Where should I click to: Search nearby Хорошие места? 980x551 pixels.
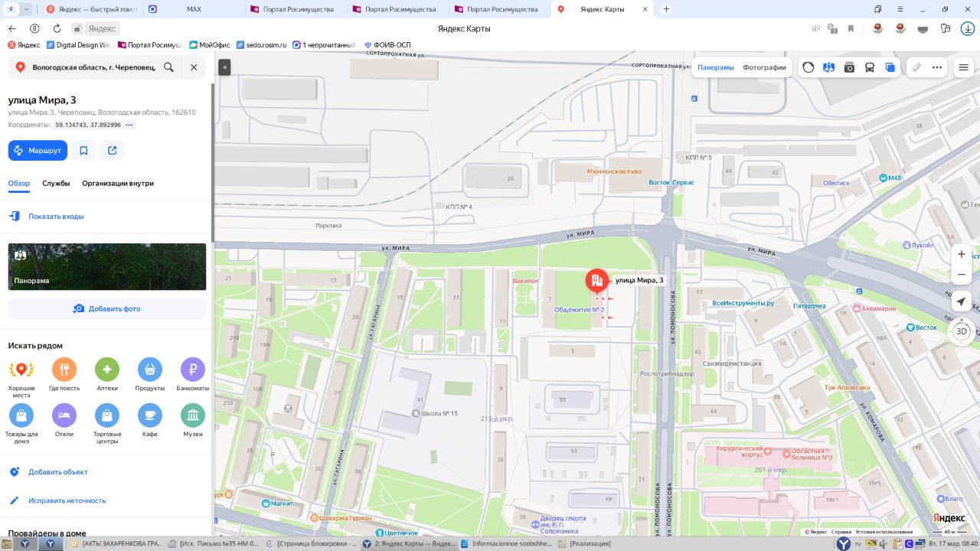(x=21, y=379)
